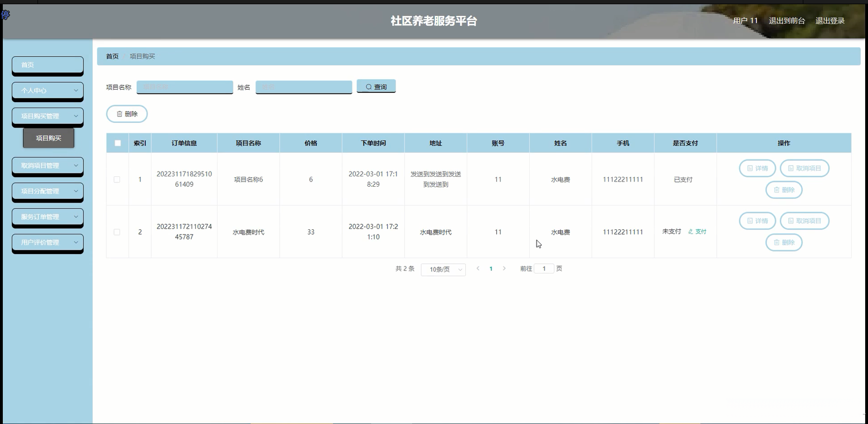
Task: Click the 是否支付 column header
Action: pyautogui.click(x=685, y=143)
